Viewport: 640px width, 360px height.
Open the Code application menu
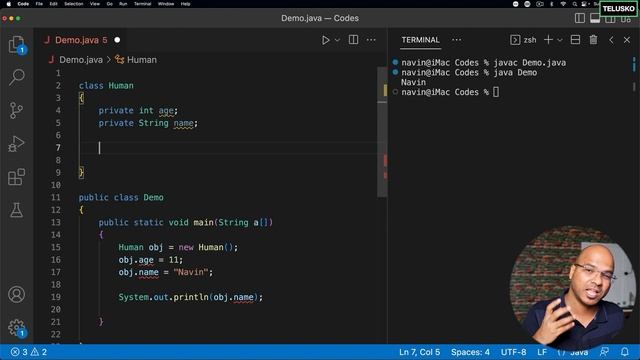pyautogui.click(x=23, y=4)
